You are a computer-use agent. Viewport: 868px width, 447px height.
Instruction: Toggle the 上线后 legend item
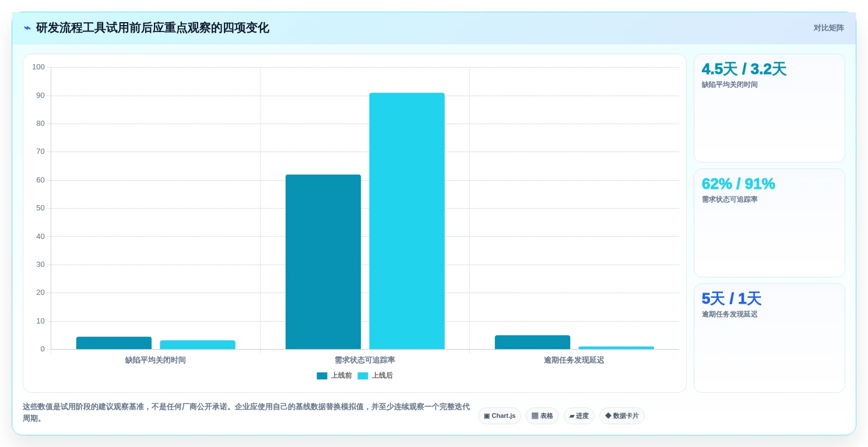pyautogui.click(x=375, y=376)
